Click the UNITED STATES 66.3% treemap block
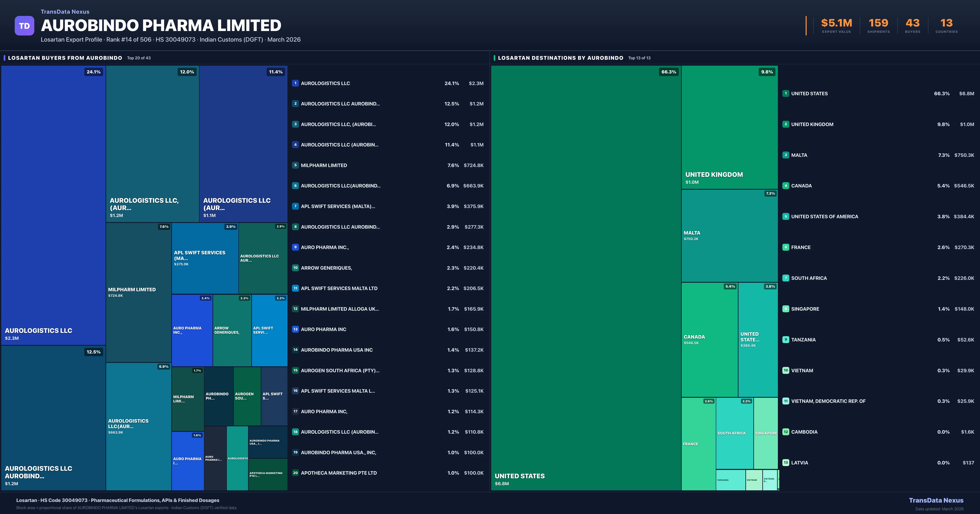The image size is (980, 514). coord(586,278)
